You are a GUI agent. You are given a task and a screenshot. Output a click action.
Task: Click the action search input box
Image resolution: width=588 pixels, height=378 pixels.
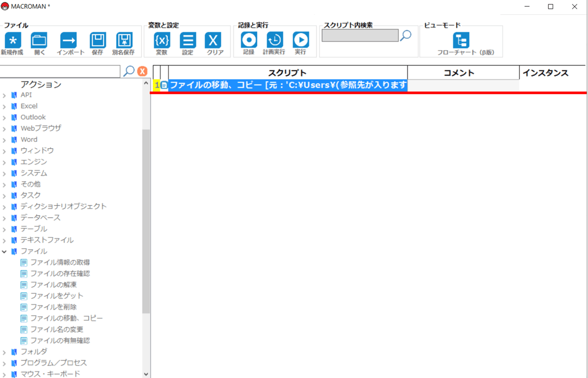click(60, 71)
